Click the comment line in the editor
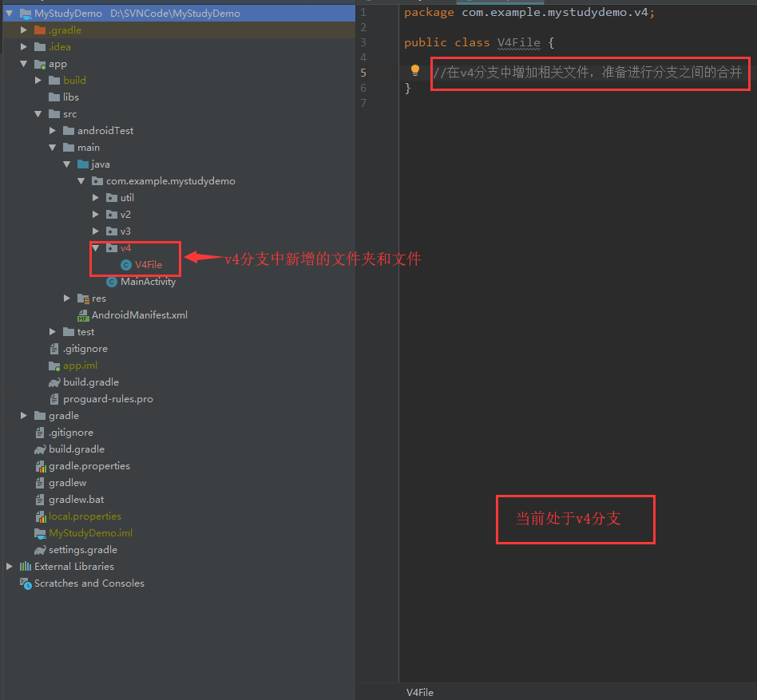The image size is (757, 700). tap(587, 73)
